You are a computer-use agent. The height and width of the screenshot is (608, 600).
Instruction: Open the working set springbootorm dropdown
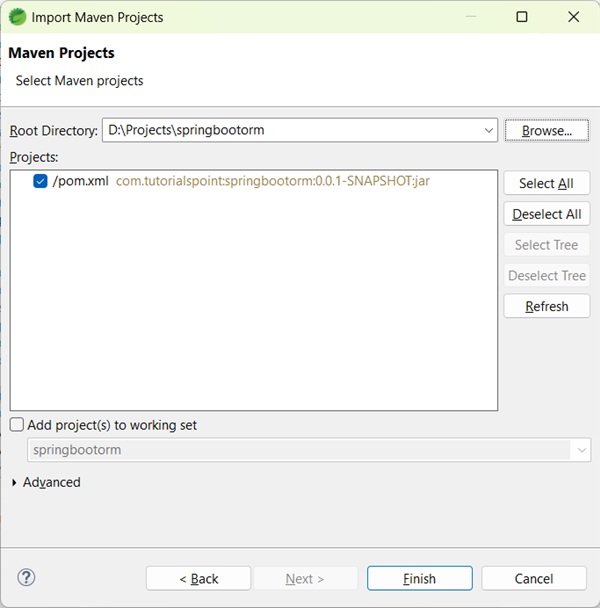tap(582, 450)
